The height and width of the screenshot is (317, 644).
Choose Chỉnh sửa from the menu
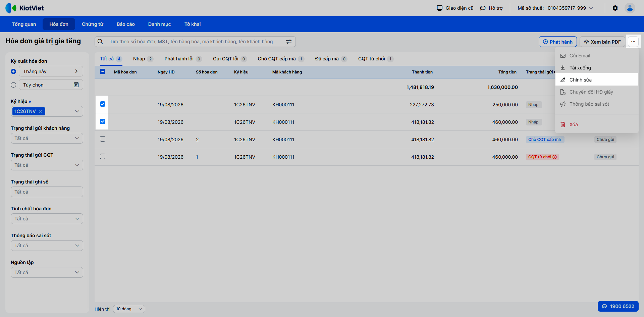coord(597,80)
